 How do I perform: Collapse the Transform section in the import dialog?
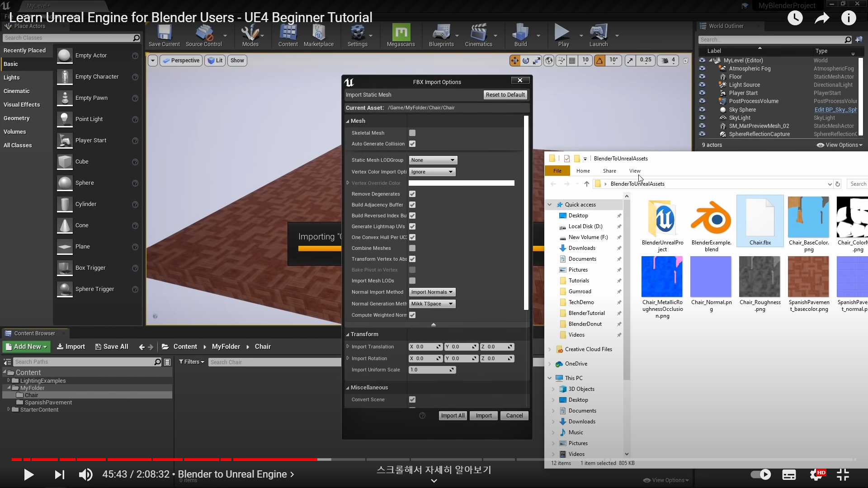pos(348,334)
